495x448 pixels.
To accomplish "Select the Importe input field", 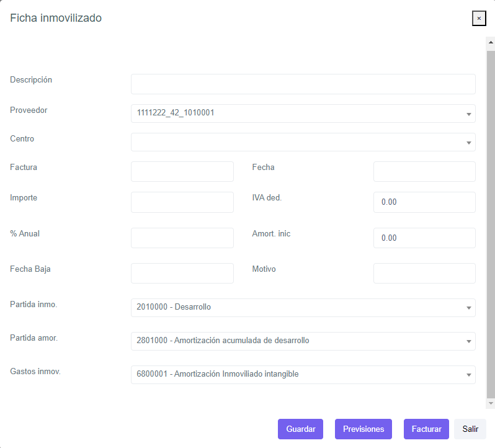I will (x=182, y=202).
